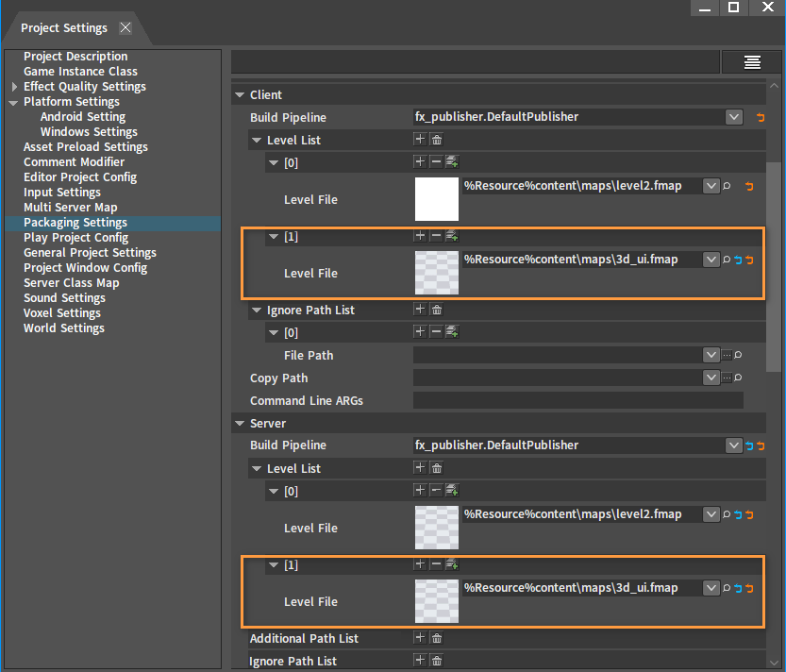
Task: Switch to the Project Settings tab
Action: (x=64, y=28)
